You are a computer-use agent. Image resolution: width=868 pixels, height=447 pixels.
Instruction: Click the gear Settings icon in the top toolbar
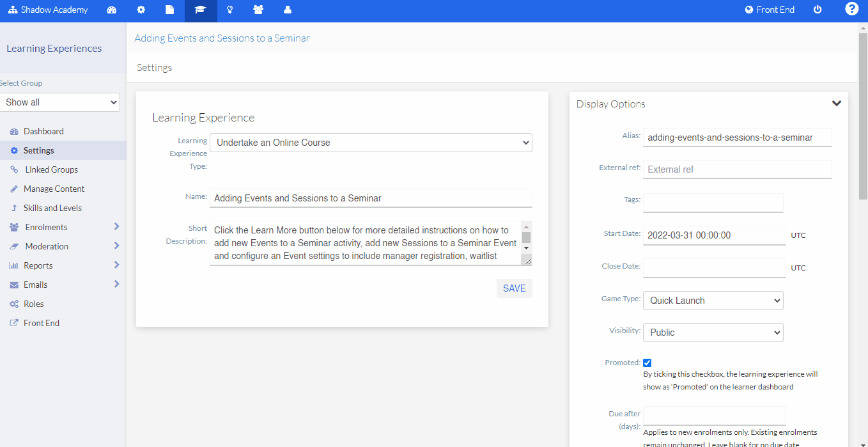click(x=141, y=10)
